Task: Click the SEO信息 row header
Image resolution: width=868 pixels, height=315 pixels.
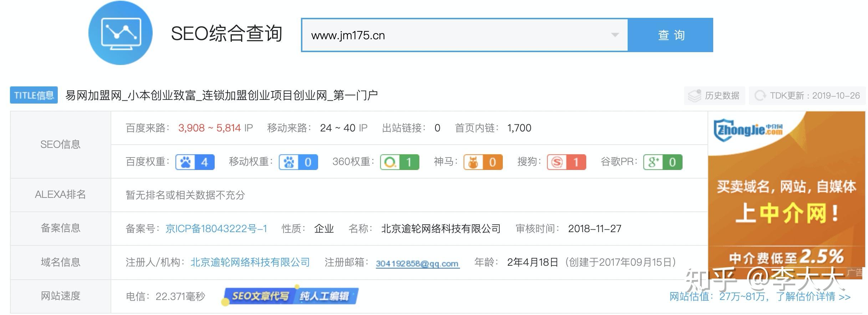Action: point(60,145)
